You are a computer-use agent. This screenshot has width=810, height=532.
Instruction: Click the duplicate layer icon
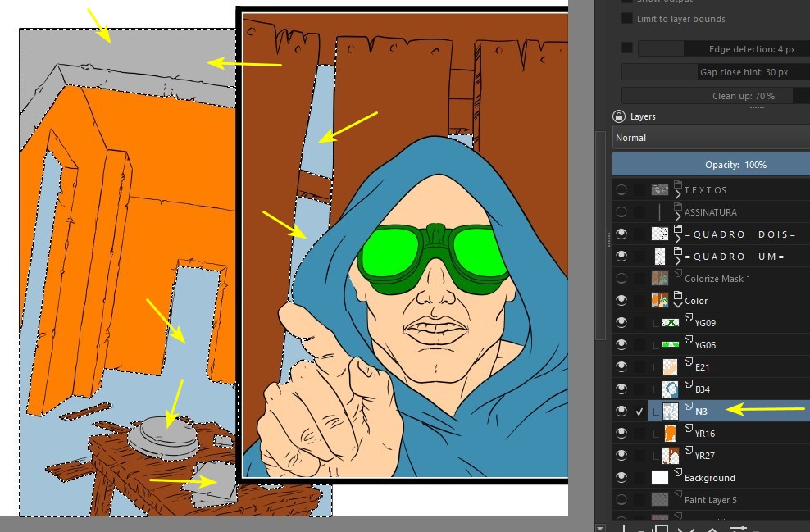point(661,529)
